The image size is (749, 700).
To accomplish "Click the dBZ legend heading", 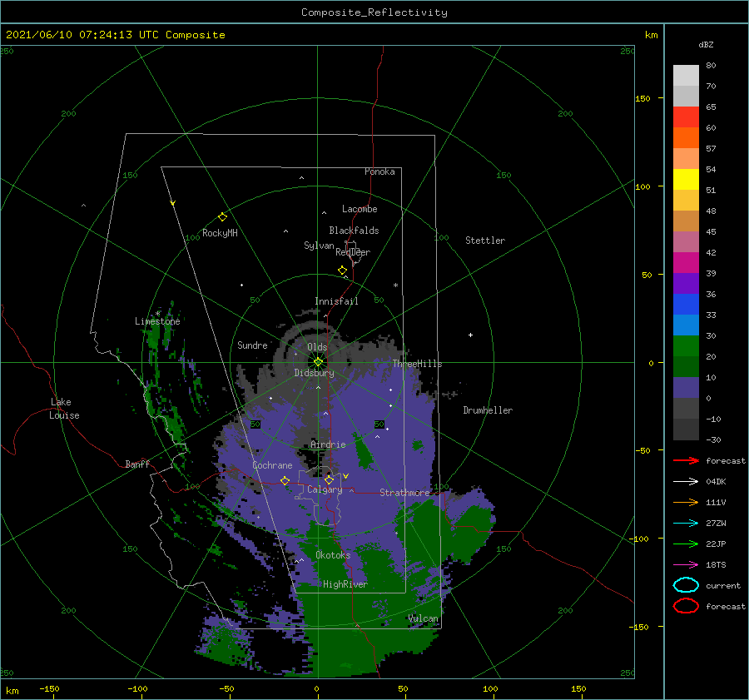I will (x=706, y=44).
